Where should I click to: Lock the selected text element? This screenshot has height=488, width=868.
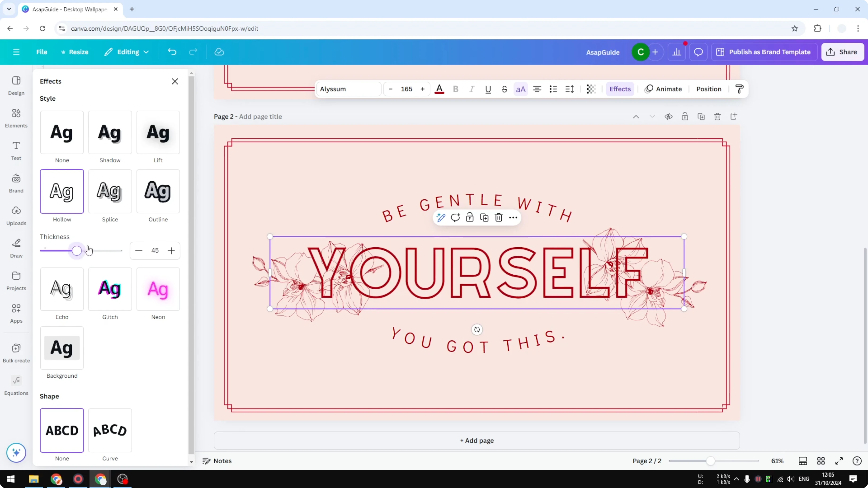click(x=470, y=218)
